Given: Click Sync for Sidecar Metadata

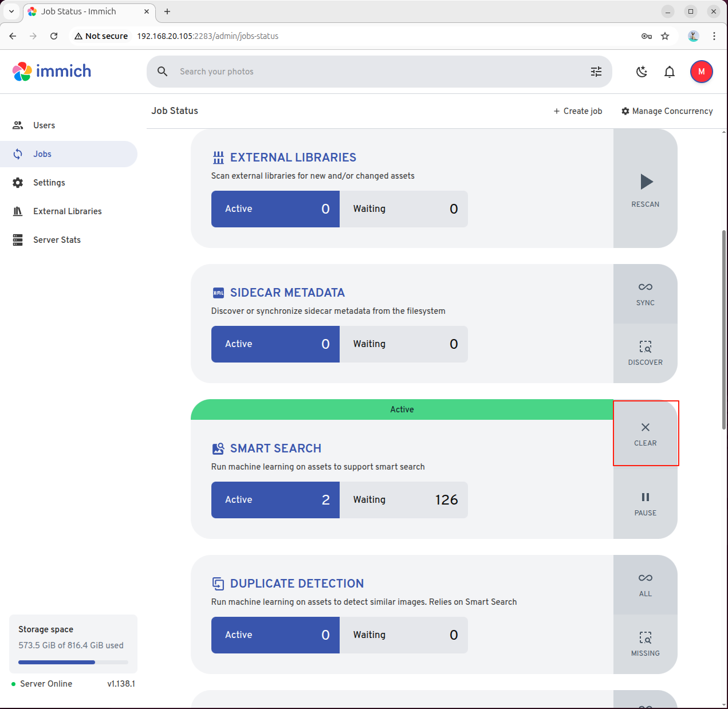Looking at the screenshot, I should pyautogui.click(x=646, y=294).
